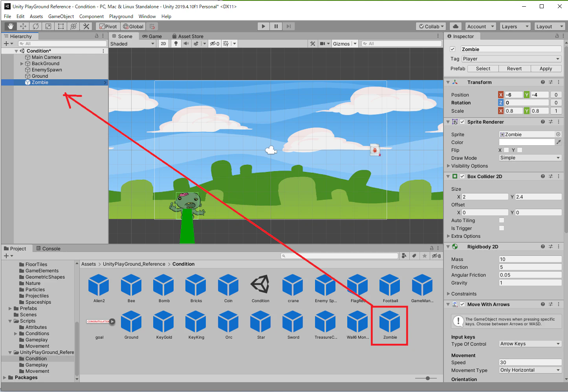Enable the Auto Tiling checkbox
The width and height of the screenshot is (568, 392).
point(502,220)
